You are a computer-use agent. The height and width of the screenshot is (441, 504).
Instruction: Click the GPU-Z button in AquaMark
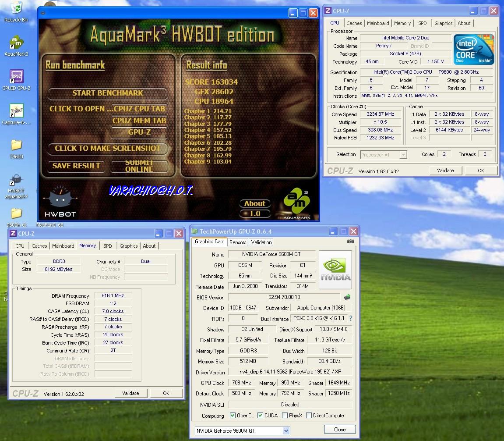[x=139, y=132]
